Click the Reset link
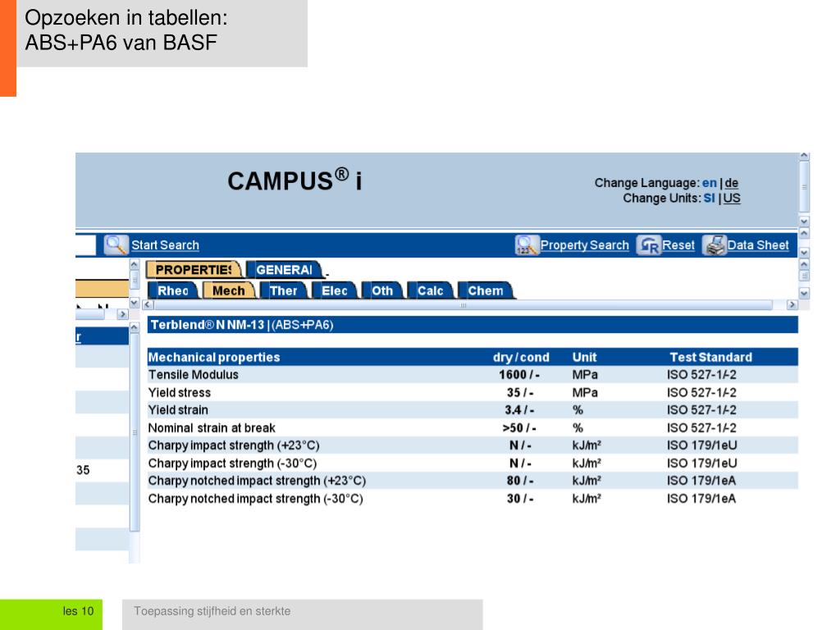The height and width of the screenshot is (630, 840). 678,245
